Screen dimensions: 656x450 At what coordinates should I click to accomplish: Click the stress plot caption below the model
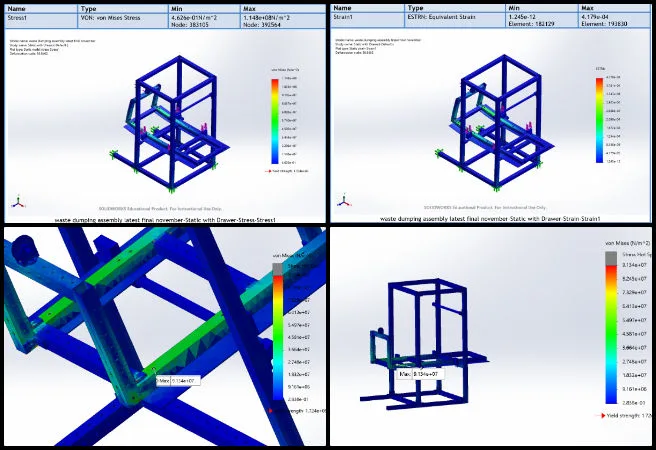click(x=164, y=218)
